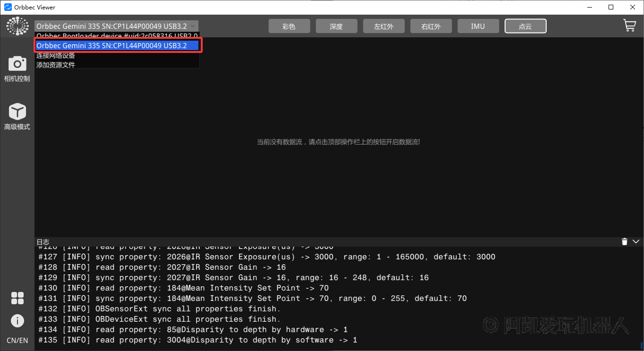
Task: Click log line #128 read IR Sensor Gain
Action: (162, 267)
